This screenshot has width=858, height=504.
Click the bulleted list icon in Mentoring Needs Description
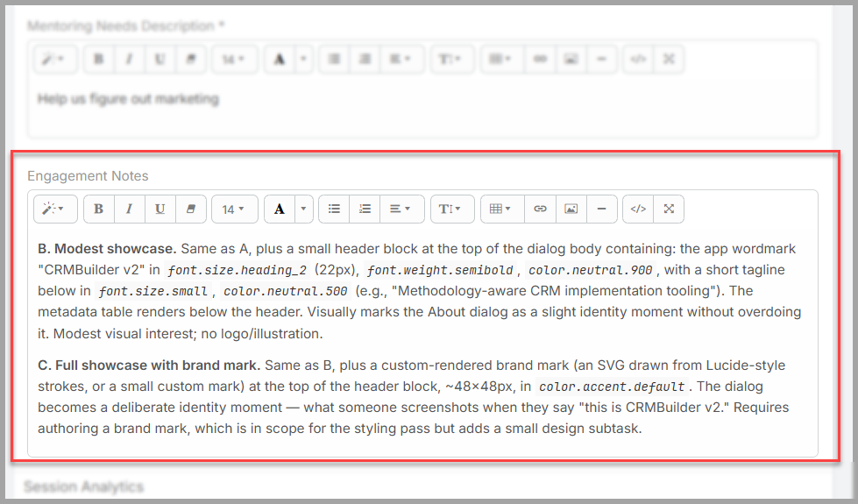(334, 59)
